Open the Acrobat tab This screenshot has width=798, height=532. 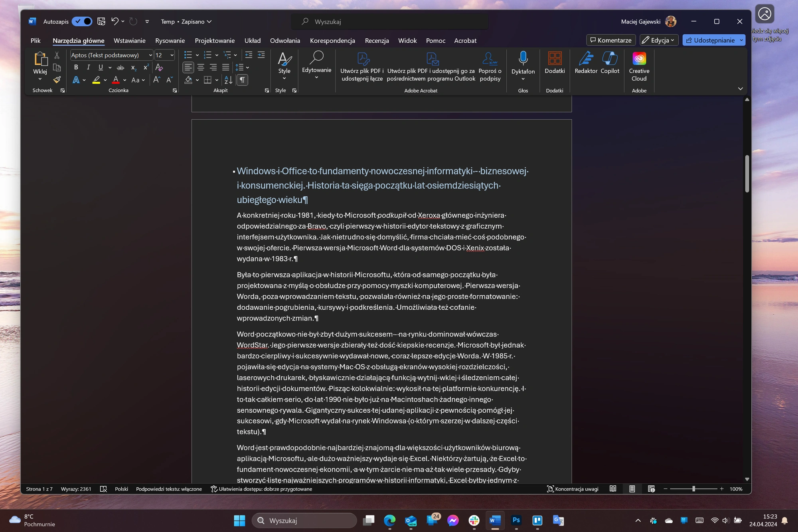pyautogui.click(x=465, y=41)
